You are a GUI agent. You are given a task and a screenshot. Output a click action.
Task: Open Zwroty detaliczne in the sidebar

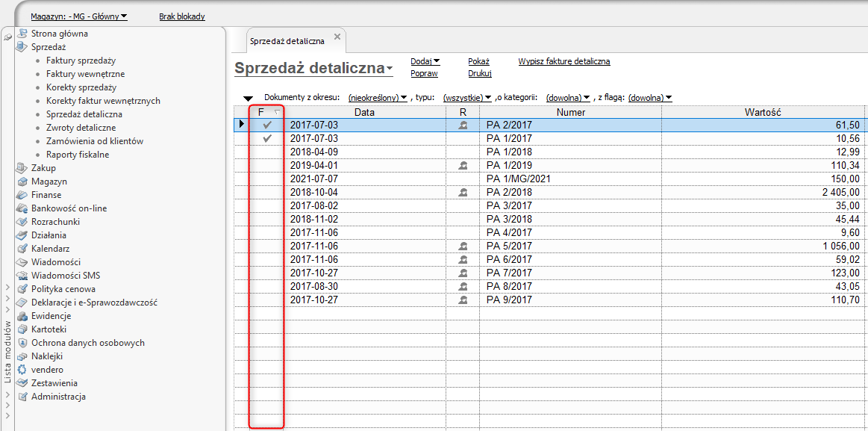tap(81, 128)
